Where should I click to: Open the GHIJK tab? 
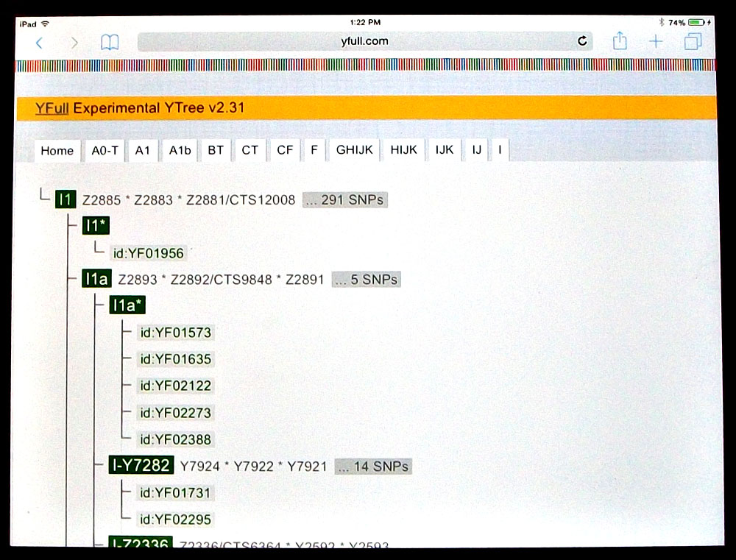(355, 150)
